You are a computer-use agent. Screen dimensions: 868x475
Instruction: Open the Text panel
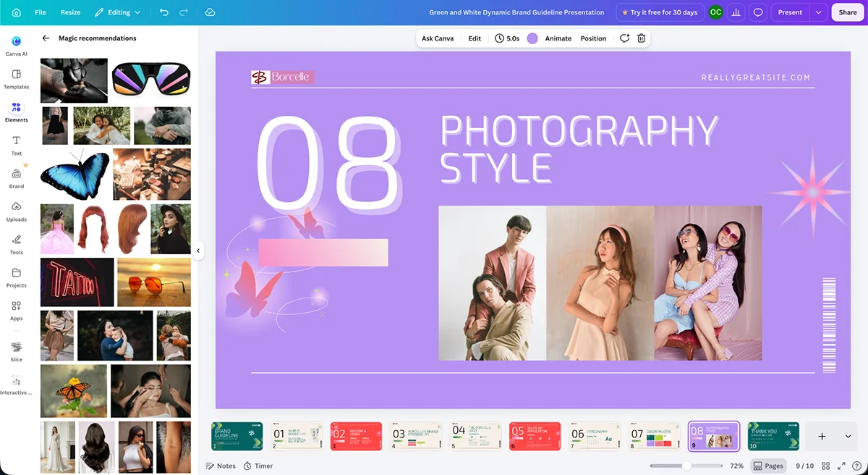(x=16, y=146)
